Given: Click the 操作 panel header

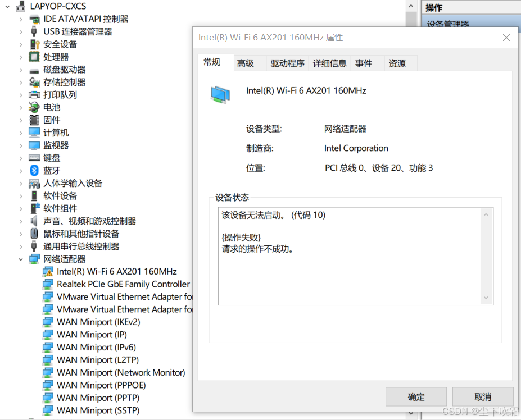Looking at the screenshot, I should [x=471, y=7].
